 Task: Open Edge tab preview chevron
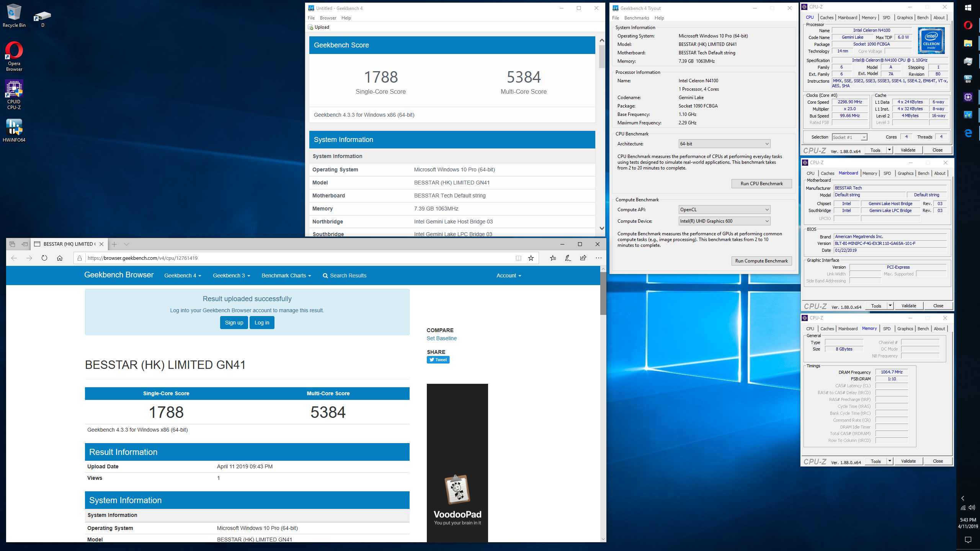pyautogui.click(x=126, y=244)
